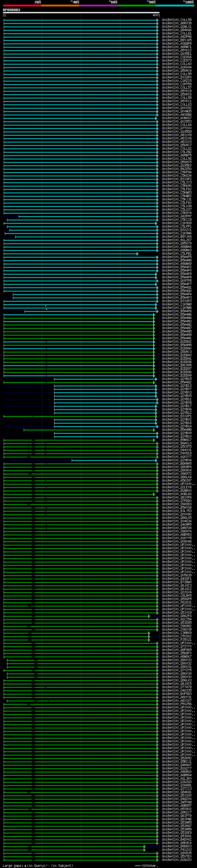The height and width of the screenshot is (868, 197).
Task: Select the UniRef100_Q2LEY6 label
Action: click(x=177, y=487)
